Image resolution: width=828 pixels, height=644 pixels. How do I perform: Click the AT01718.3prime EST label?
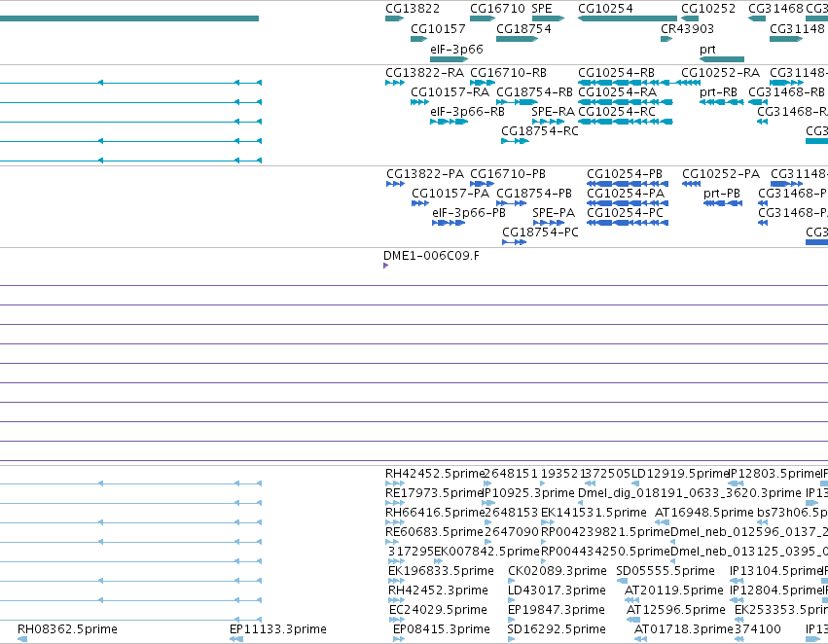(683, 629)
